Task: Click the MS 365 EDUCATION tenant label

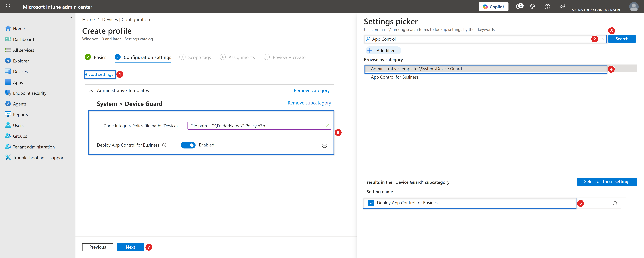Action: click(x=598, y=10)
